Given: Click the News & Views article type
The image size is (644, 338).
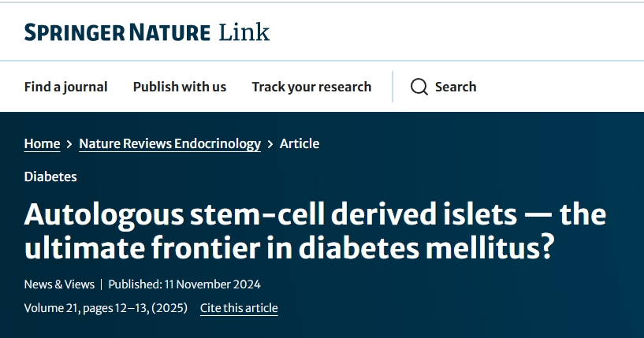Looking at the screenshot, I should click(59, 284).
